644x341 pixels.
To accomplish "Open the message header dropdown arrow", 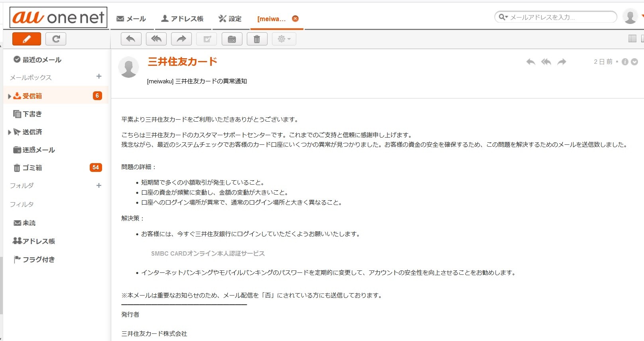I will pyautogui.click(x=634, y=62).
